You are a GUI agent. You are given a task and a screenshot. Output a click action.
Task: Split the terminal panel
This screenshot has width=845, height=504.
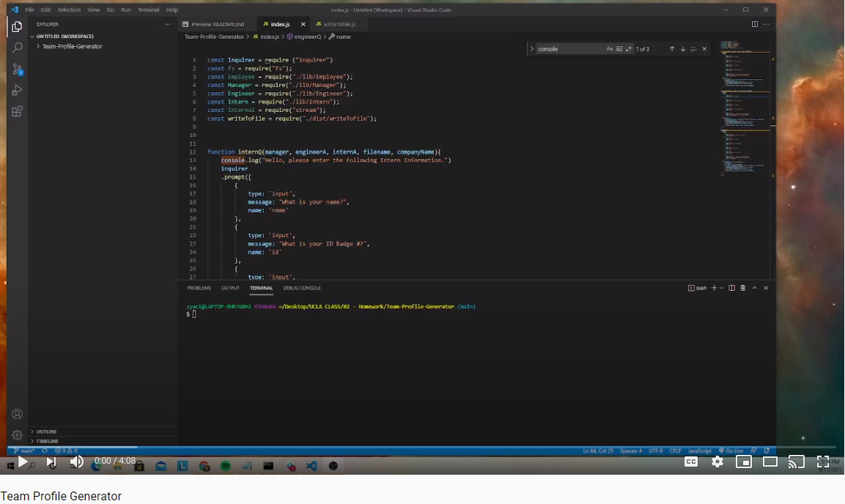(731, 288)
